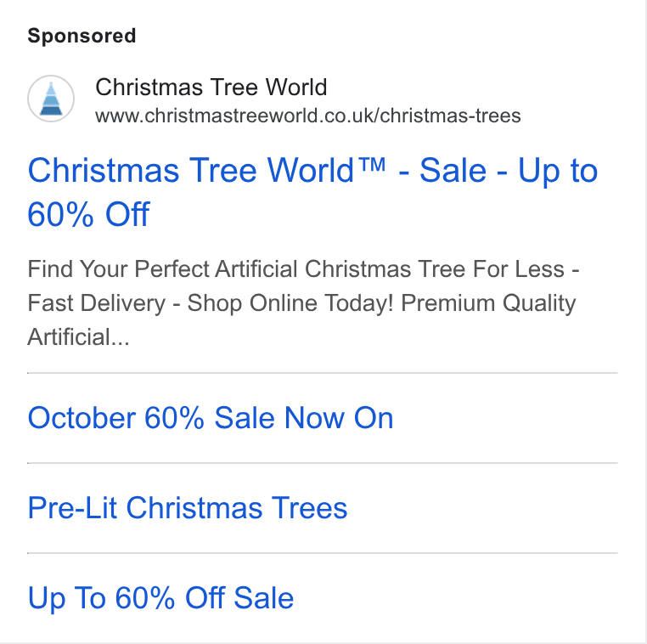Viewport: 647px width, 644px height.
Task: Click "Up to" at the headline's first line end
Action: 558,172
